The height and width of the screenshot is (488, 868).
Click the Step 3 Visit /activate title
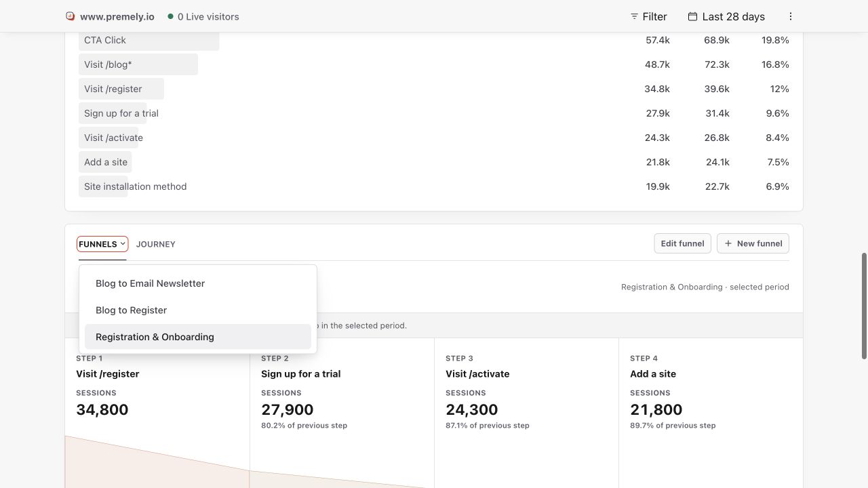[477, 373]
